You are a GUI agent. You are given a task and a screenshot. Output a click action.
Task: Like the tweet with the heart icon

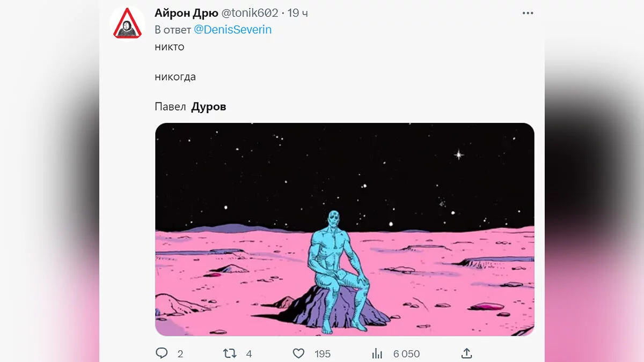point(298,353)
